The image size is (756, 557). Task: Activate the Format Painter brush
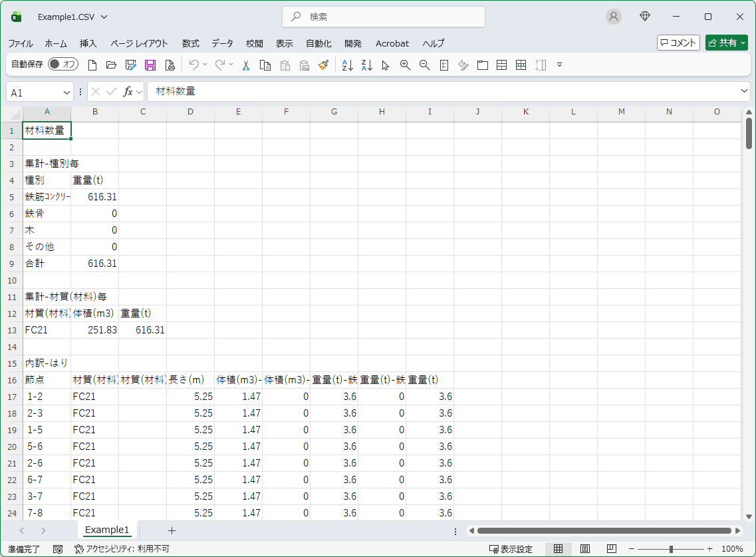click(324, 65)
